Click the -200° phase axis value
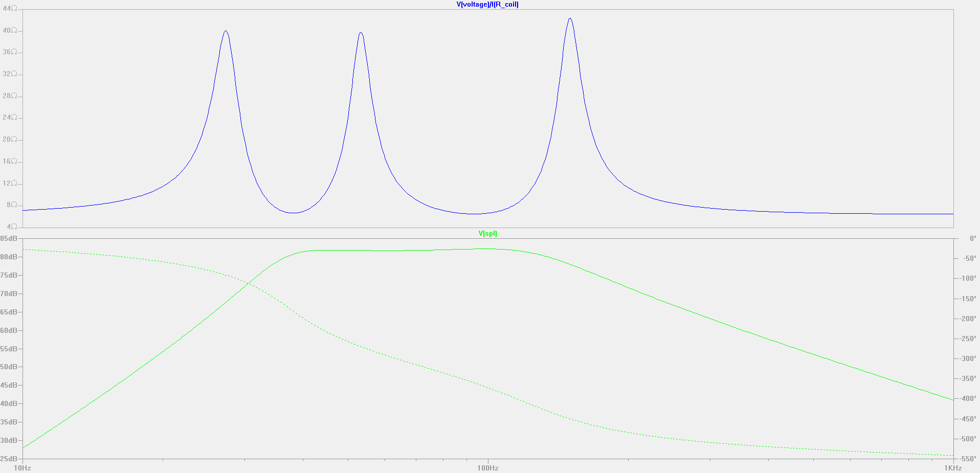 (x=968, y=319)
